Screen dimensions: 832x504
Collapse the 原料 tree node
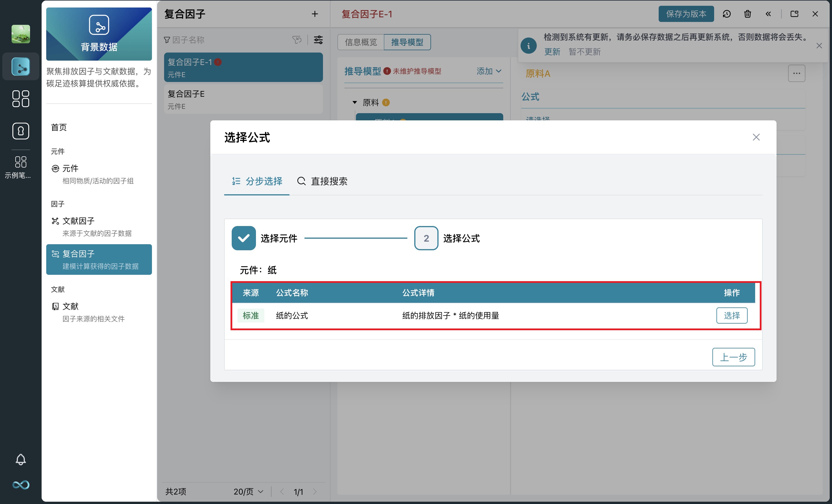pos(354,102)
